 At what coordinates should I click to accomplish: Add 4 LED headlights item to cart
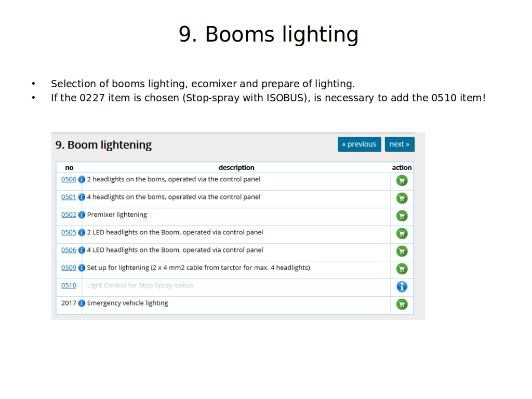[x=402, y=251]
